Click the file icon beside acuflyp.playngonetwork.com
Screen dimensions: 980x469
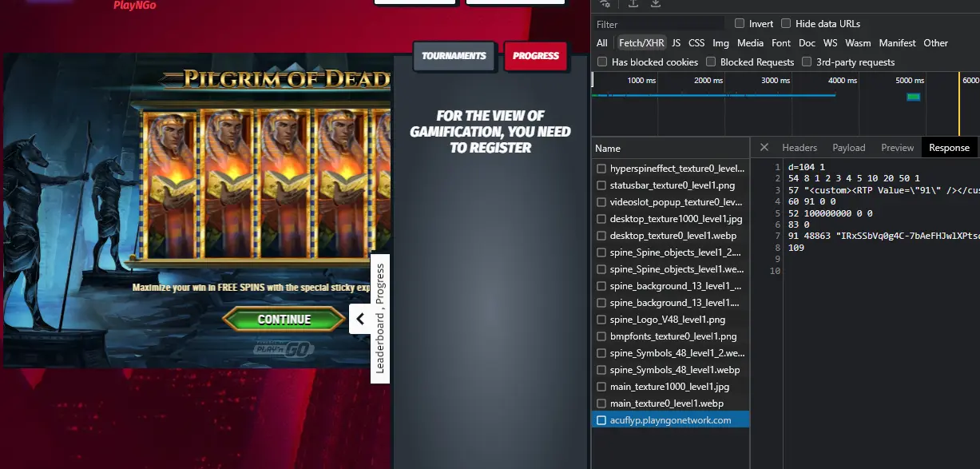coord(601,420)
